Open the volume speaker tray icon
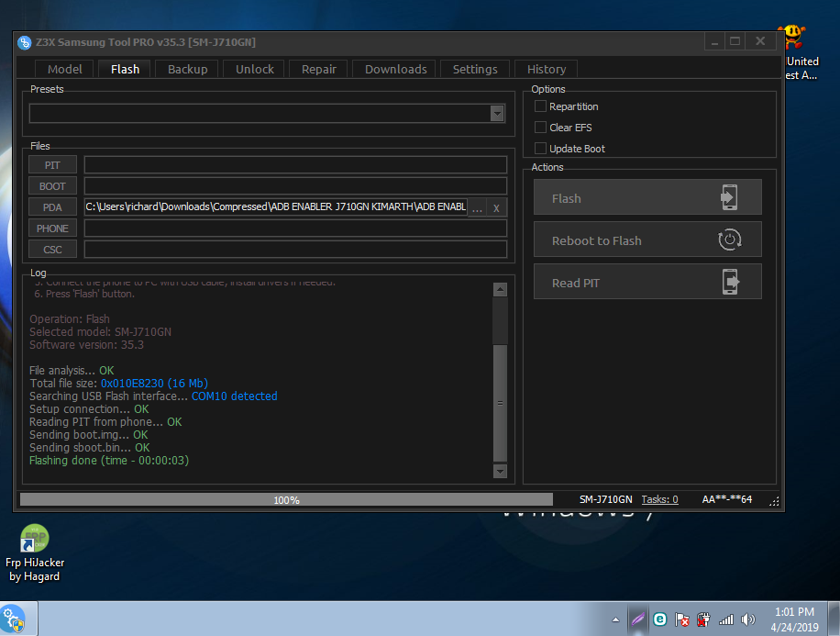Image resolution: width=840 pixels, height=636 pixels. 748,619
